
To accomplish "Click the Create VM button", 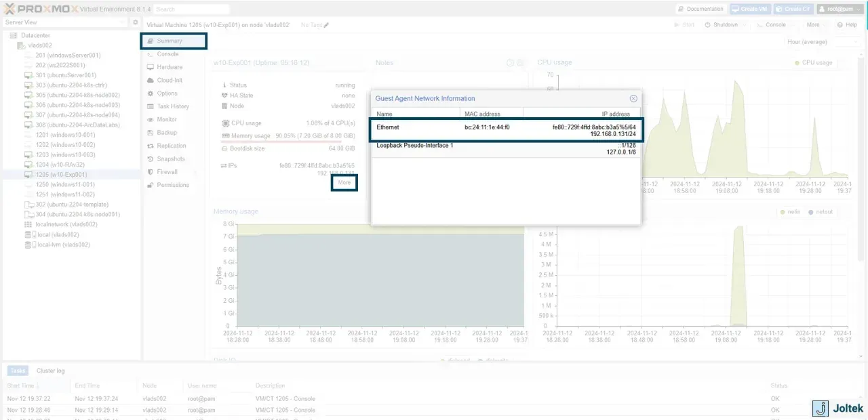I will [x=749, y=9].
